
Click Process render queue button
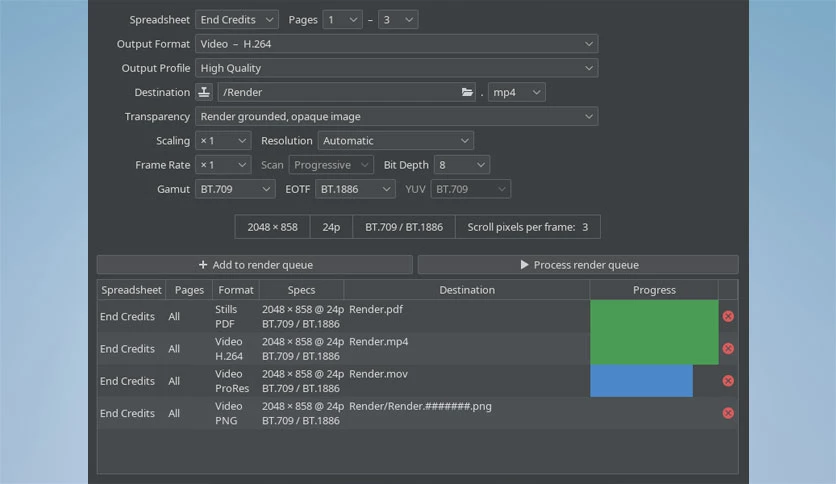tap(578, 265)
